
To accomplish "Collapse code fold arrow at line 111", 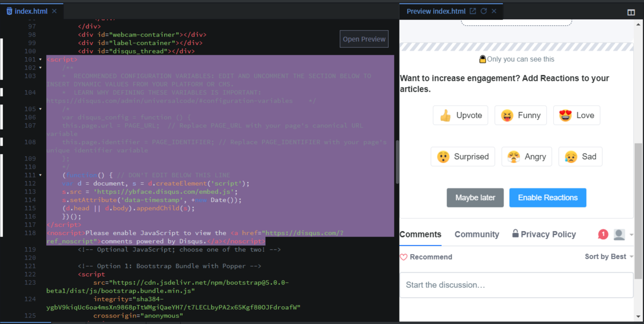I will point(40,175).
